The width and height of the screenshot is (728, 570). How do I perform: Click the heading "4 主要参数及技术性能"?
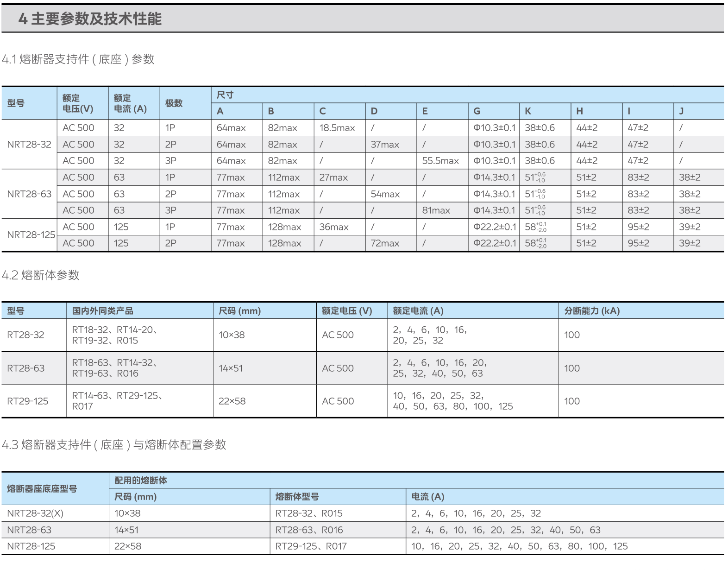coord(90,19)
